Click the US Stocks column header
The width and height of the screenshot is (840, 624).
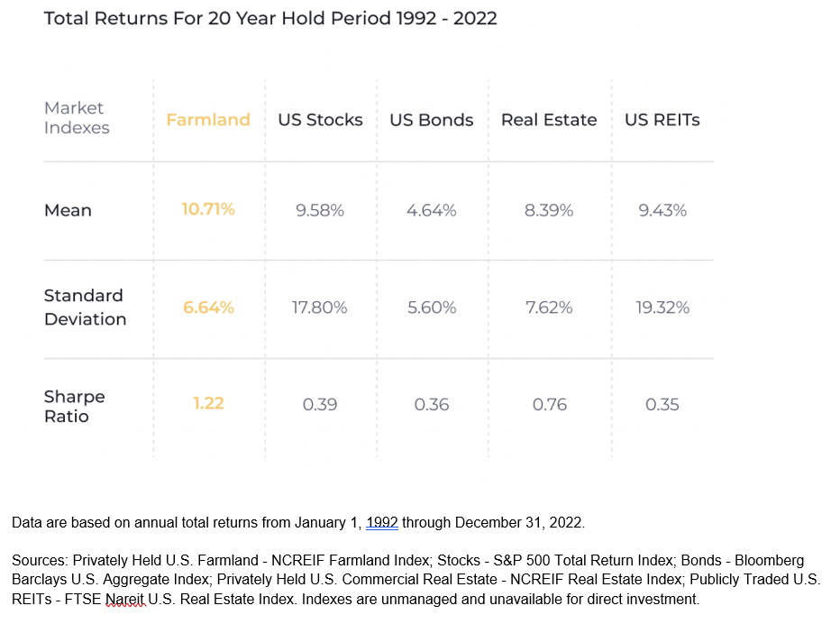click(x=320, y=120)
